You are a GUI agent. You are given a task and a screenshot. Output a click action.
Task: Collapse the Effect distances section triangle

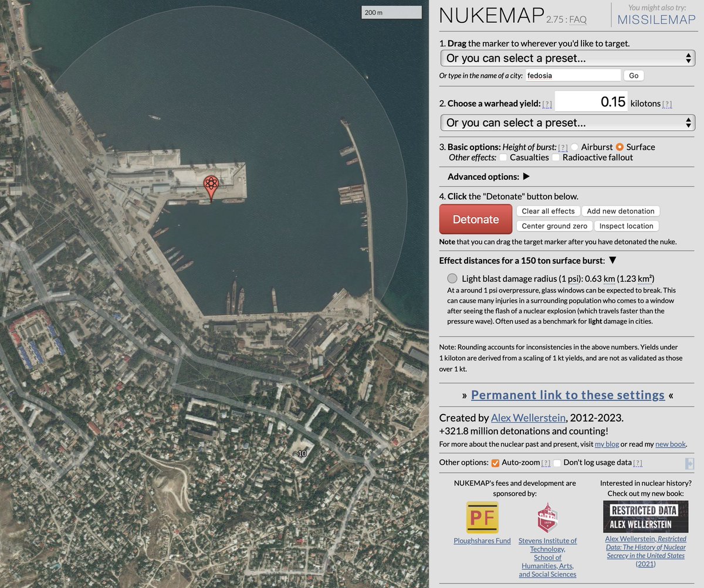point(612,260)
